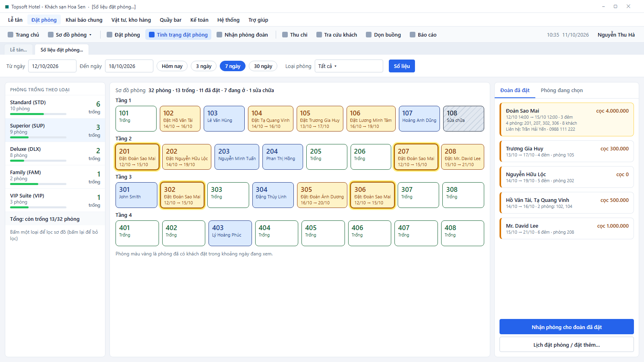The height and width of the screenshot is (362, 644).
Task: Click Lịch đặt phòng / đặt thêm button
Action: [566, 345]
